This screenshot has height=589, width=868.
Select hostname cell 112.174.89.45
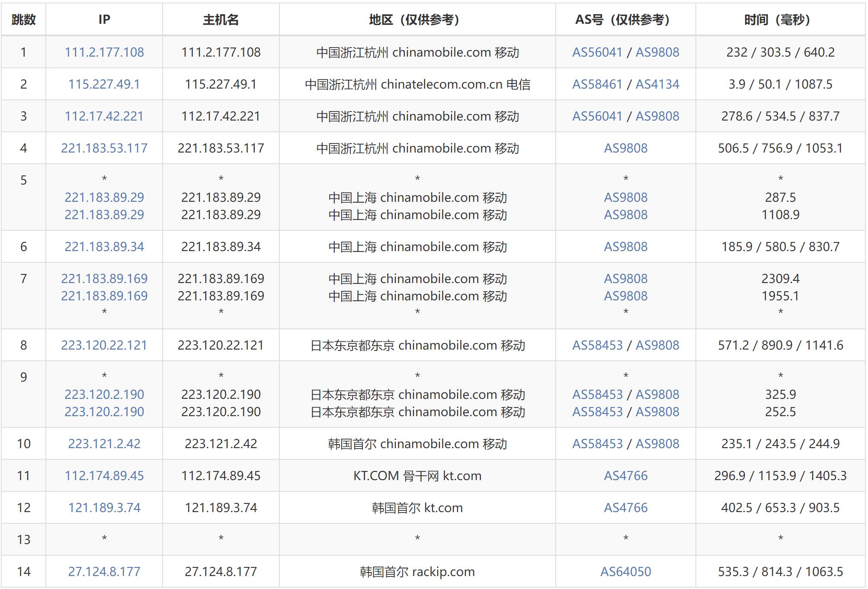click(x=221, y=476)
